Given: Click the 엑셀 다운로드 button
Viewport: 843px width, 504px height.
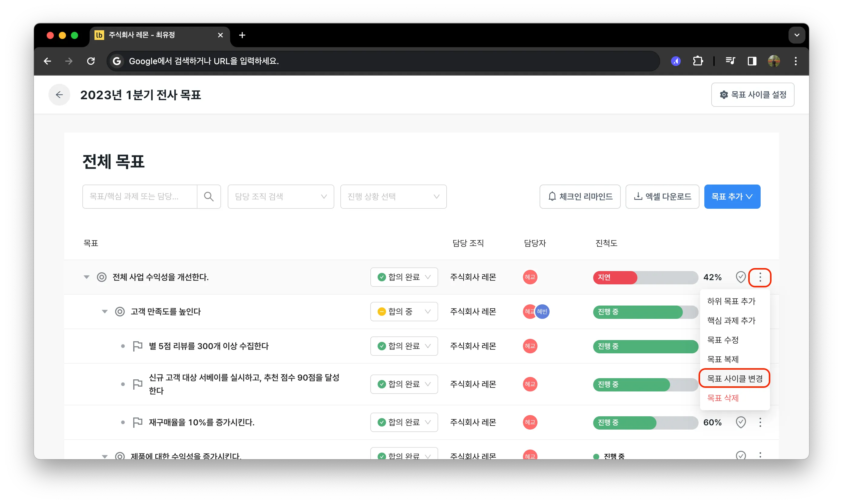Looking at the screenshot, I should pyautogui.click(x=662, y=197).
